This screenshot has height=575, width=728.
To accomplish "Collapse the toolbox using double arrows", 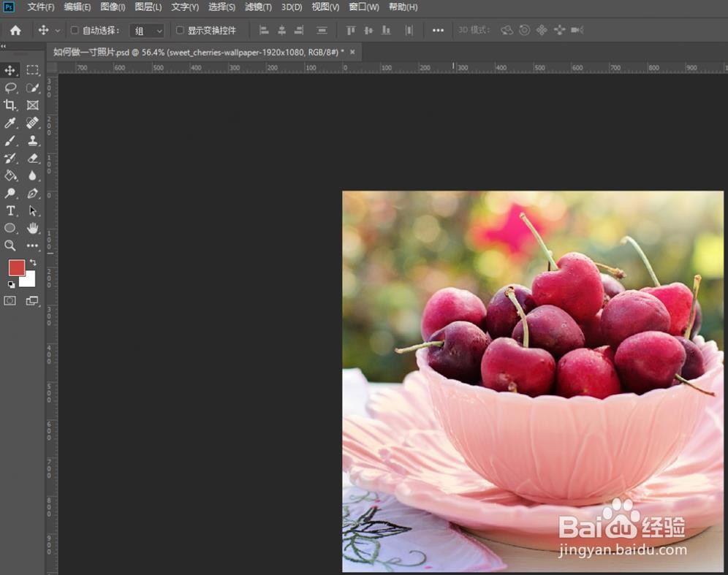I will click(4, 46).
